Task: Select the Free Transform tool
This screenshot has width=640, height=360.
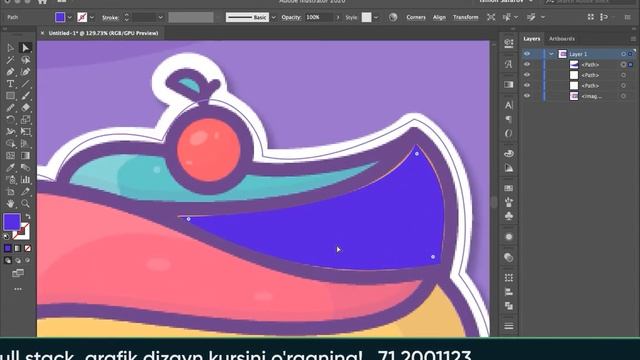Action: point(25,131)
